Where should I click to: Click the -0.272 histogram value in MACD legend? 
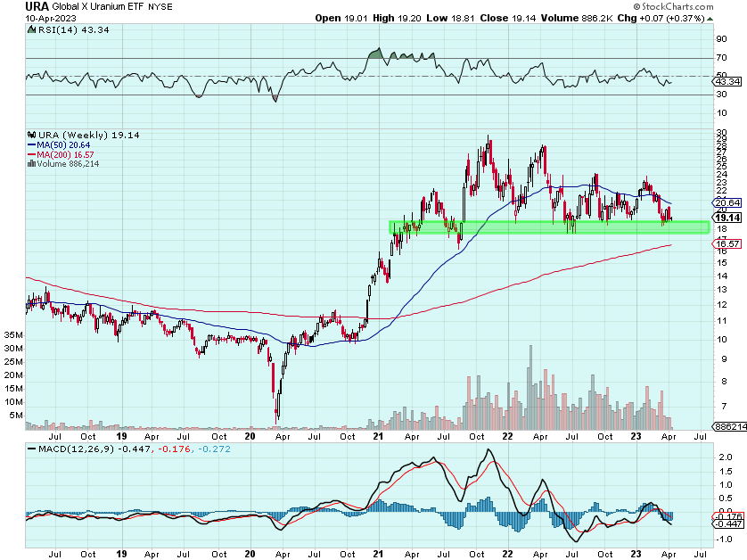[214, 449]
